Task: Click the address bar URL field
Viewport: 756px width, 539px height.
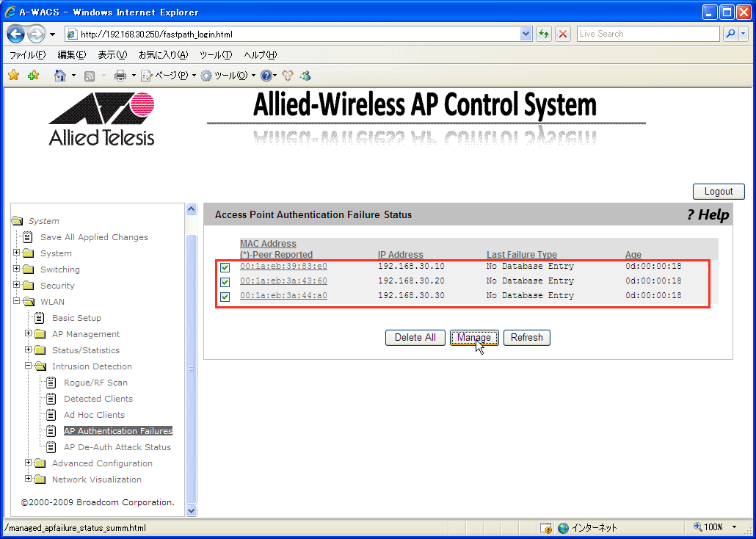Action: point(291,35)
